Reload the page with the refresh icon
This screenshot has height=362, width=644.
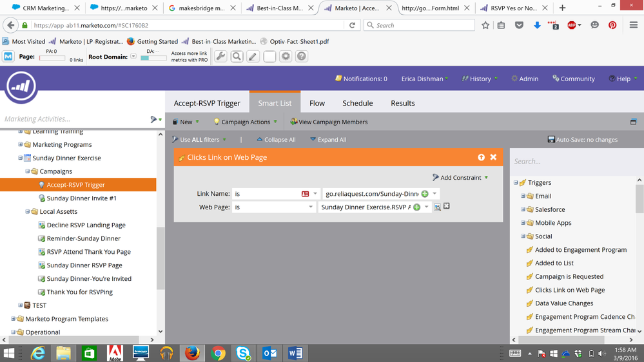352,25
